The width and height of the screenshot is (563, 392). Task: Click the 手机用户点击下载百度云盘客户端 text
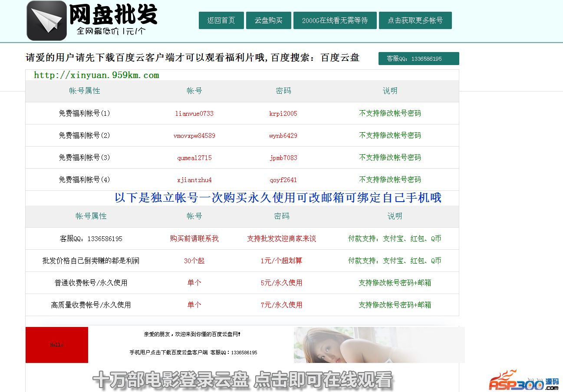pos(169,353)
